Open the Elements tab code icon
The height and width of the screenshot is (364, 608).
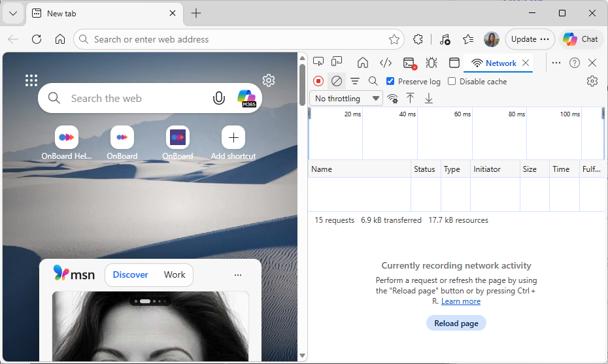[x=386, y=63]
